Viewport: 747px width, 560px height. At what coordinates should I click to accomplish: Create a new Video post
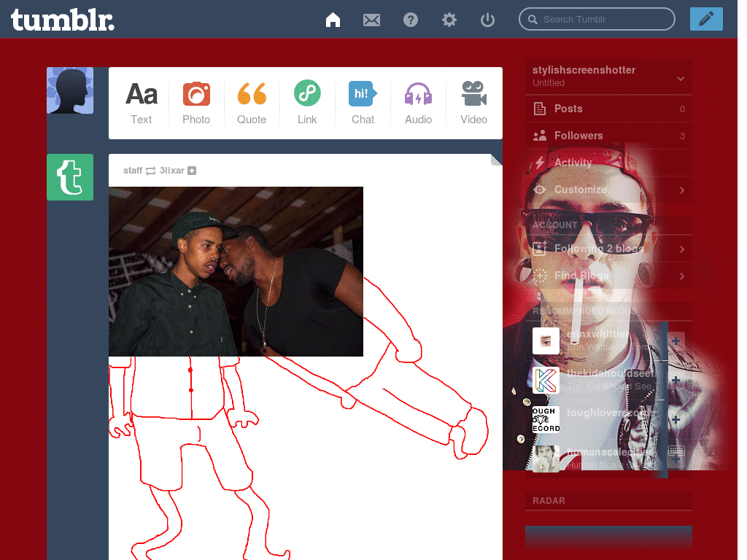[x=473, y=104]
